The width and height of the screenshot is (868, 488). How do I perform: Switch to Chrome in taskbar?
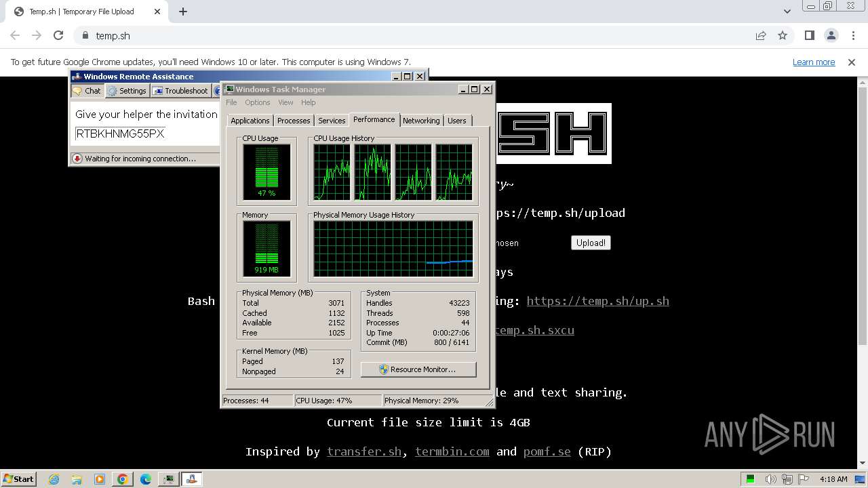(123, 479)
